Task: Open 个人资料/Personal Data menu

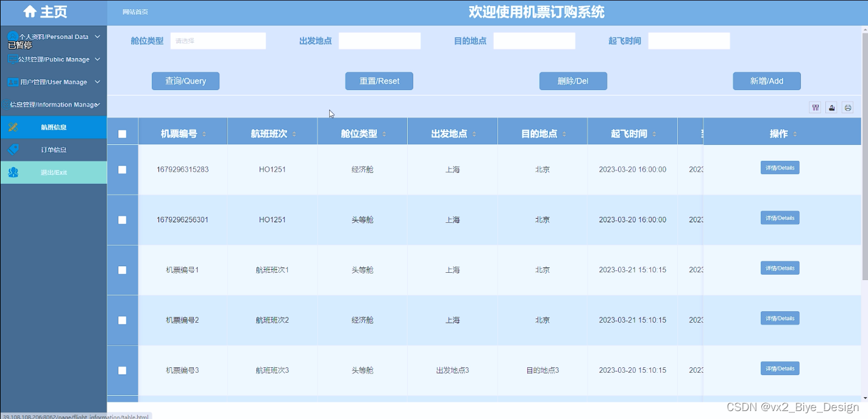Action: tap(54, 37)
